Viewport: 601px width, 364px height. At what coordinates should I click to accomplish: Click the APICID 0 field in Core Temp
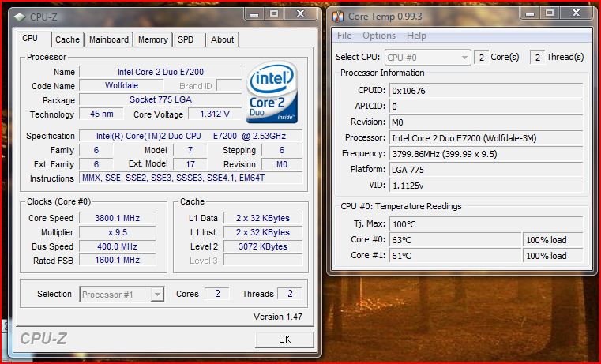pos(486,107)
